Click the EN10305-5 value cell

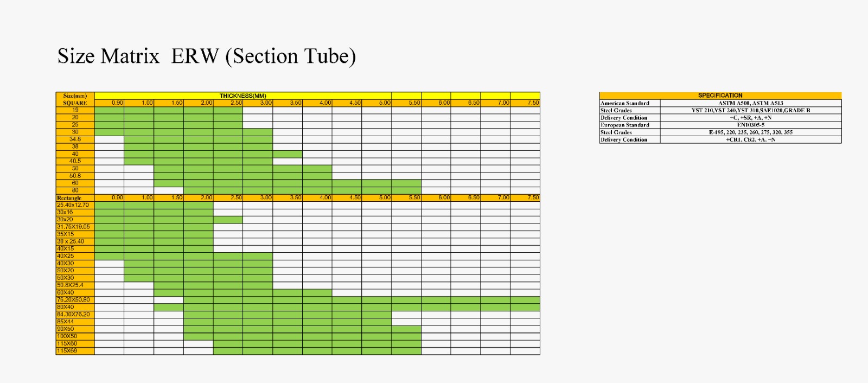click(751, 125)
